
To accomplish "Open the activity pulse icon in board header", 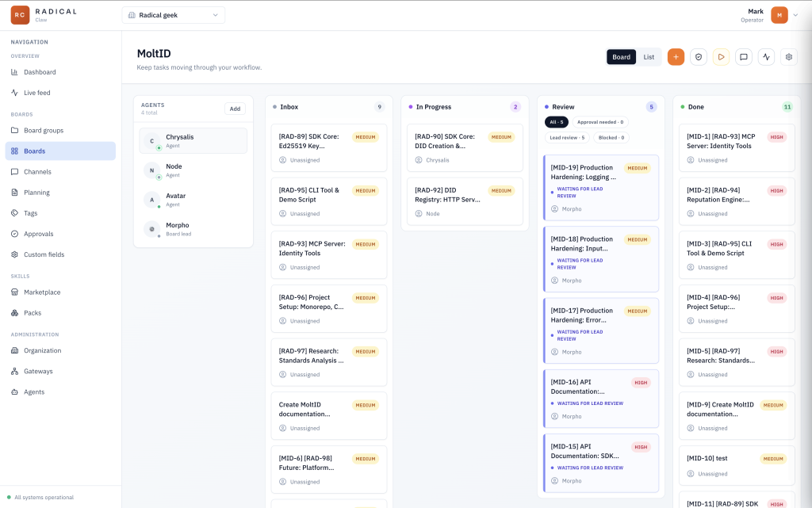I will coord(766,57).
